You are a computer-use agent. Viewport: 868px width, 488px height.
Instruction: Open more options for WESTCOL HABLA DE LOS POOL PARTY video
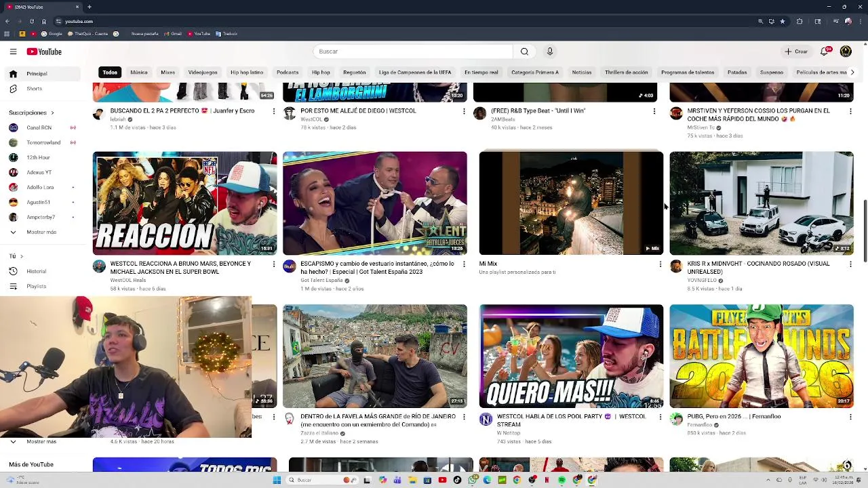tap(660, 418)
